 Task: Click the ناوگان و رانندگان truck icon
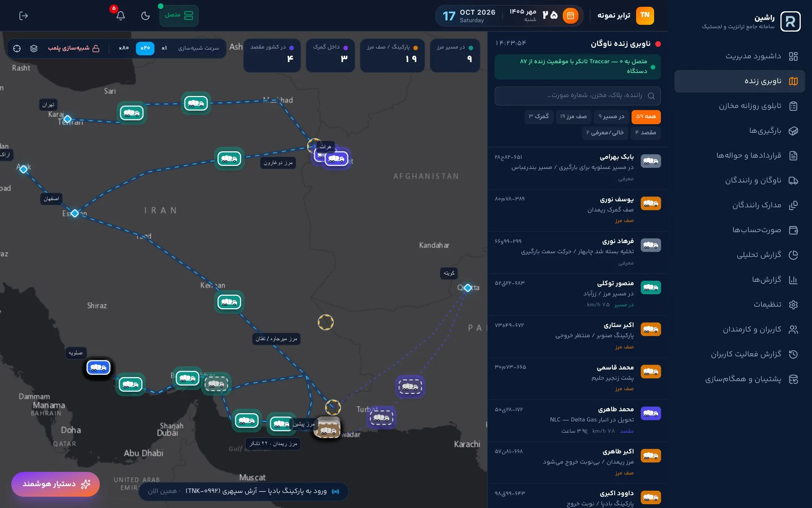[793, 181]
